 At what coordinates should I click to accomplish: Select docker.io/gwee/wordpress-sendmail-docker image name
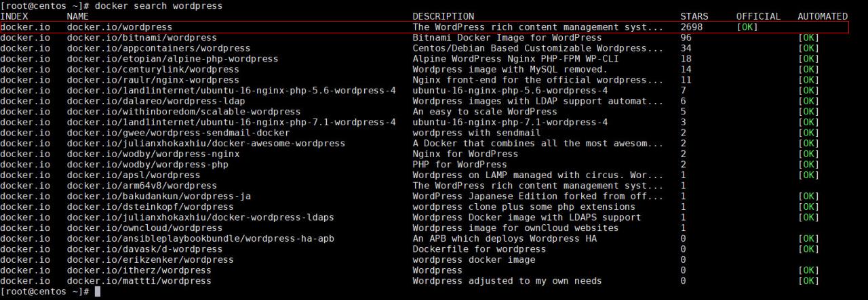[x=178, y=133]
